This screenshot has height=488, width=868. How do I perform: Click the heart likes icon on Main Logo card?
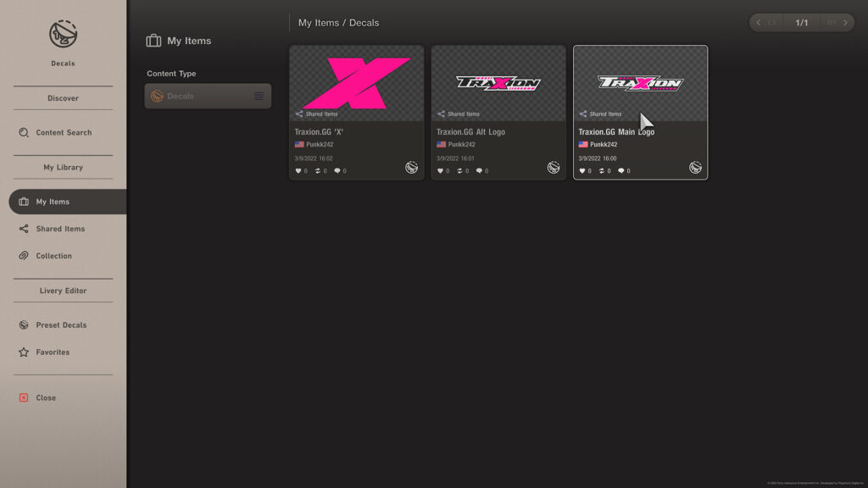click(581, 171)
